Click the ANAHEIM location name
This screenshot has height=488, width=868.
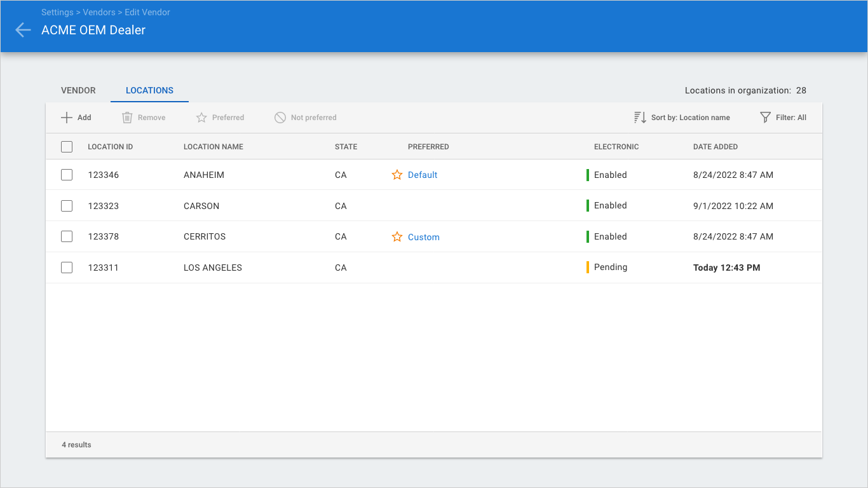tap(204, 175)
